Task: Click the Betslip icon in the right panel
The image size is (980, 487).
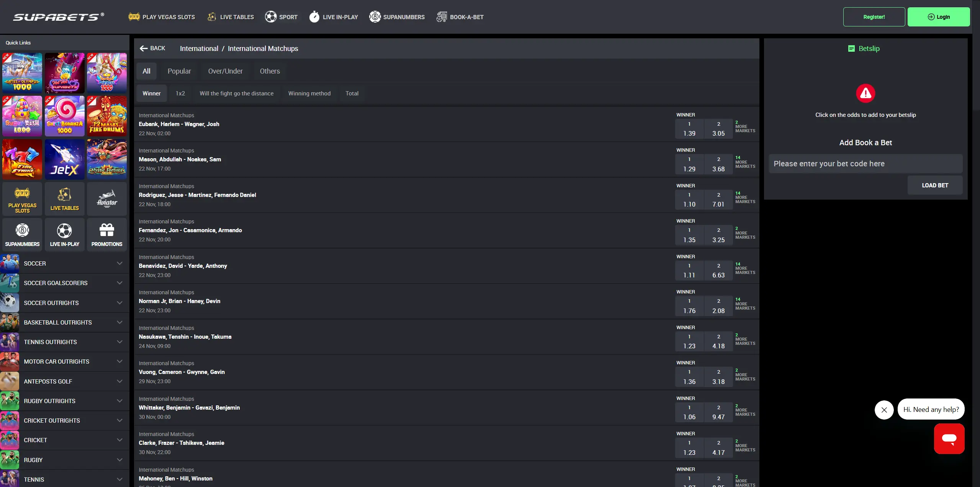Action: pyautogui.click(x=852, y=48)
